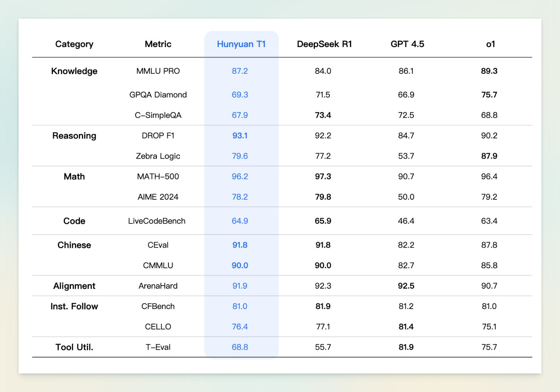Click DeepSeek R1 LiveCodeBench value 65.9
Image resolution: width=560 pixels, height=392 pixels.
click(323, 221)
